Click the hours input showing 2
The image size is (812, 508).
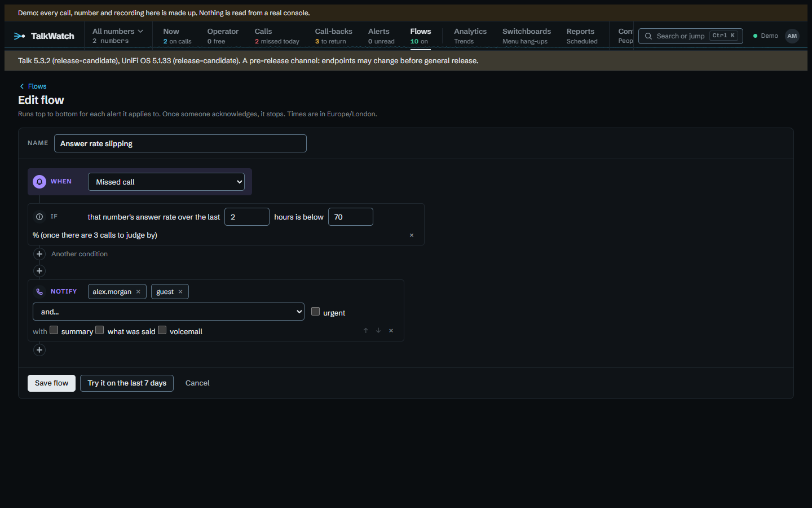point(247,217)
